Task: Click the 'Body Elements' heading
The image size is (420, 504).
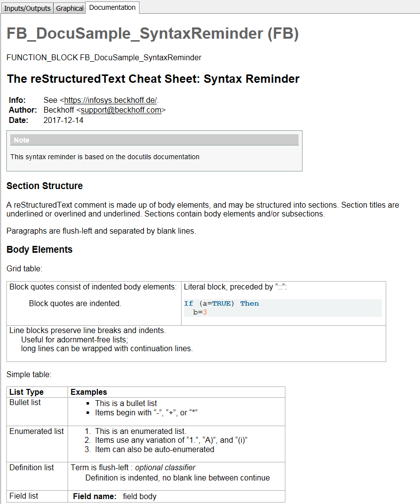Action: click(40, 250)
